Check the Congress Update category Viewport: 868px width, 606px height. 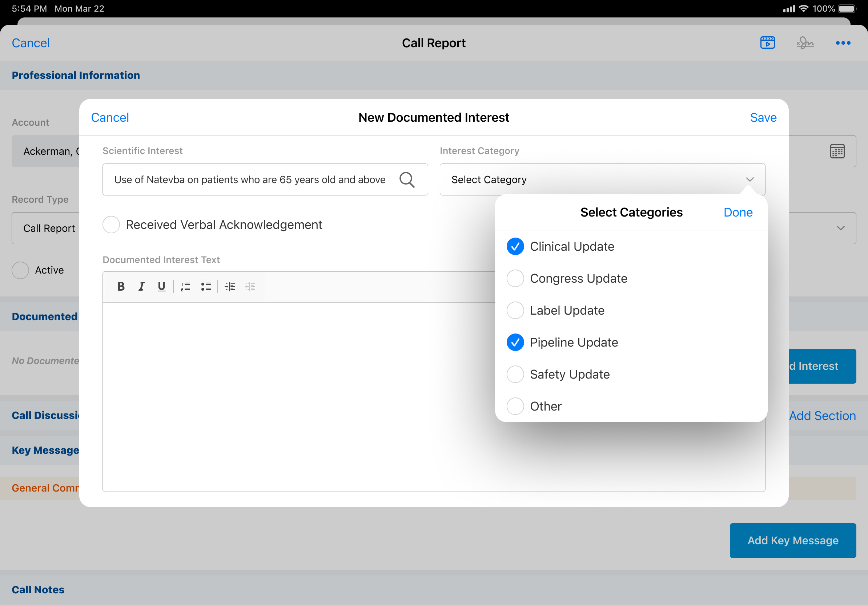[x=515, y=278]
